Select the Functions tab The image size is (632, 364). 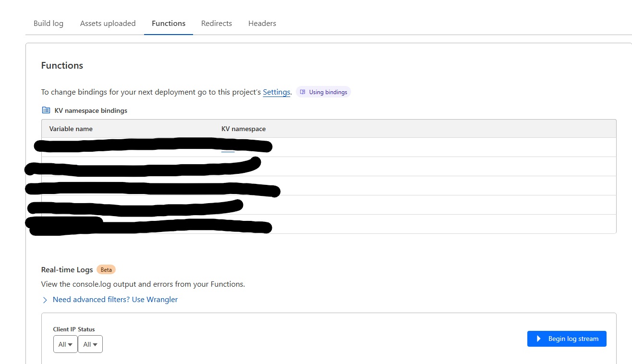(169, 23)
